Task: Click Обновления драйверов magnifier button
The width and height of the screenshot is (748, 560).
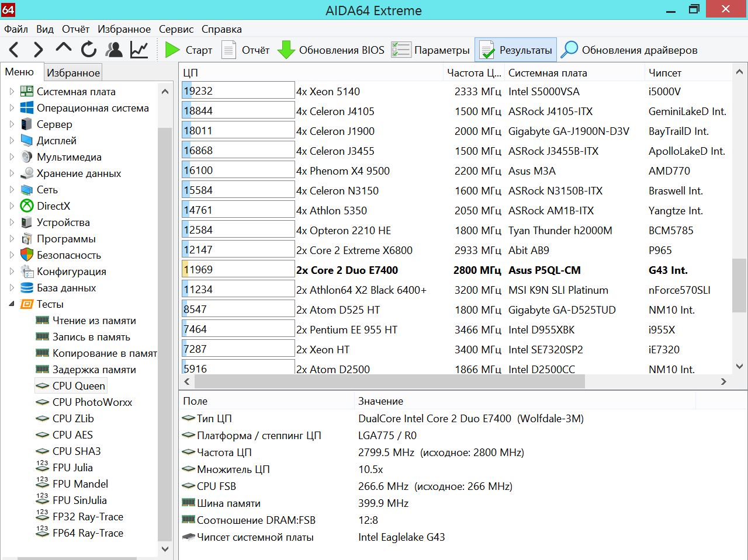Action: pos(629,50)
